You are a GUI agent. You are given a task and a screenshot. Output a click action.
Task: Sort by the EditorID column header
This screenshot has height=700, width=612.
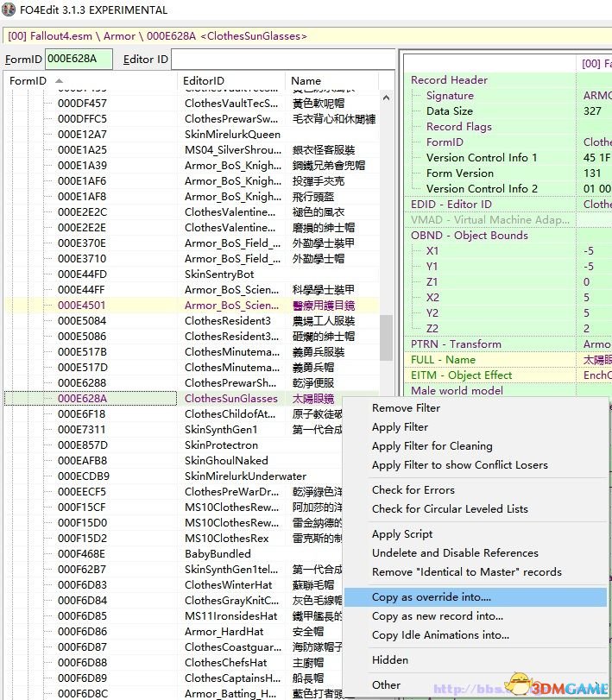coord(231,81)
